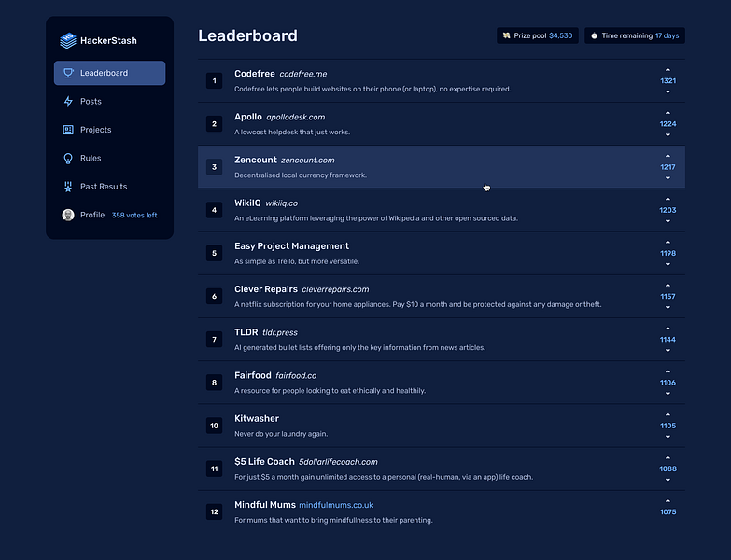Viewport: 731px width, 560px height.
Task: Click the Leaderboard page heading
Action: pos(247,35)
